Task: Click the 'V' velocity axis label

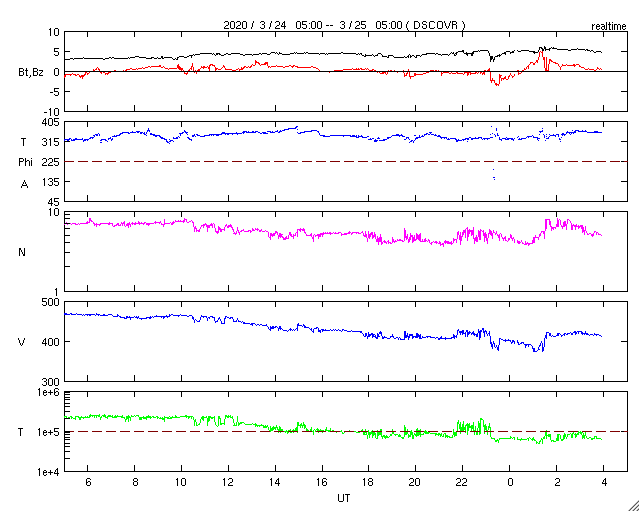Action: (x=22, y=342)
